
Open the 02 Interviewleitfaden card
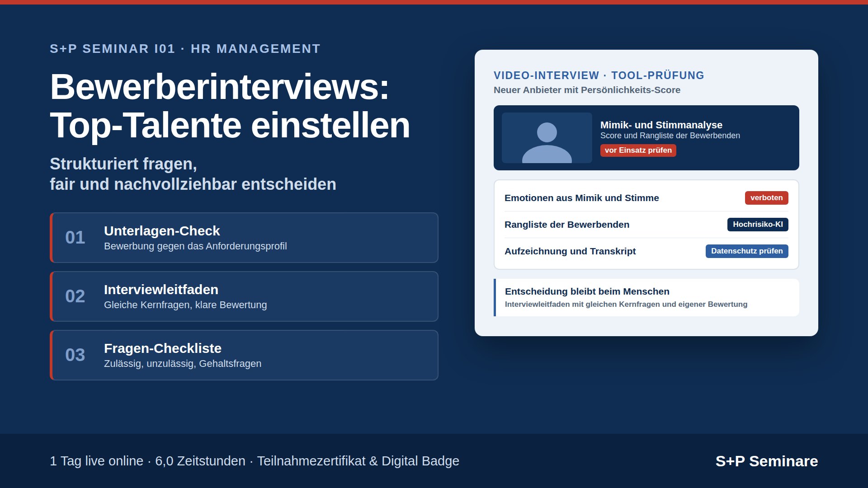tap(244, 296)
